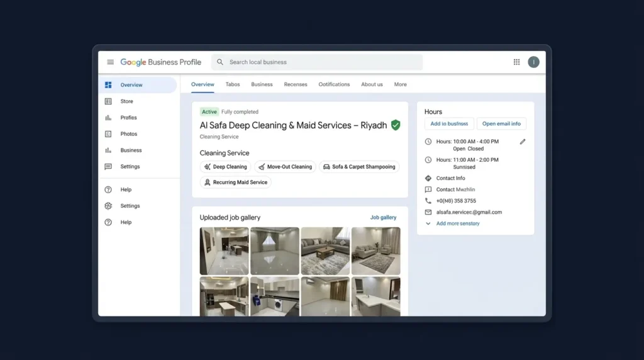Click the alsafa gmail email address
Image resolution: width=644 pixels, height=360 pixels.
tap(469, 212)
